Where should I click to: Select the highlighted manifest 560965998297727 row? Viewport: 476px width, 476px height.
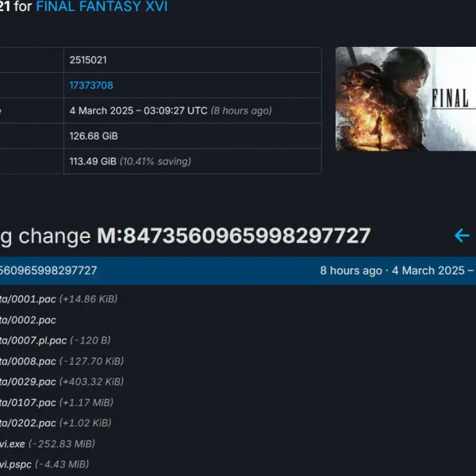click(x=238, y=271)
